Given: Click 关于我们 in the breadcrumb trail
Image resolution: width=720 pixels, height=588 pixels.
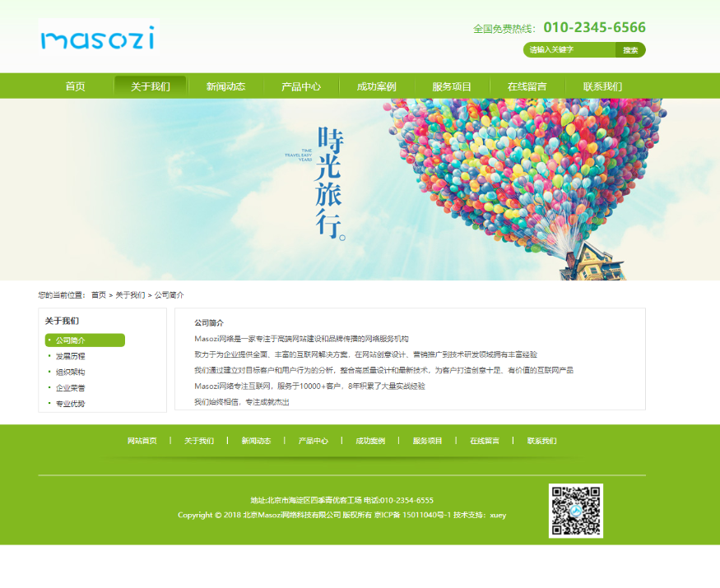Looking at the screenshot, I should pyautogui.click(x=130, y=295).
